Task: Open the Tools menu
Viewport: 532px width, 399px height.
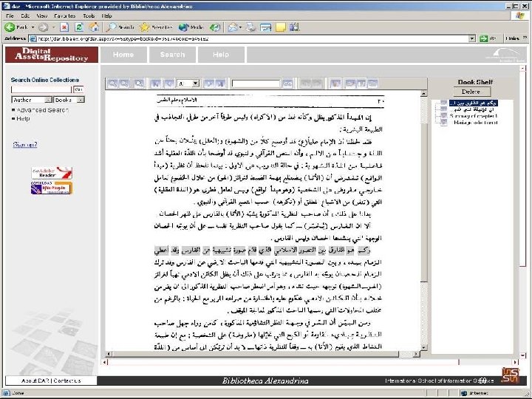Action: [89, 16]
